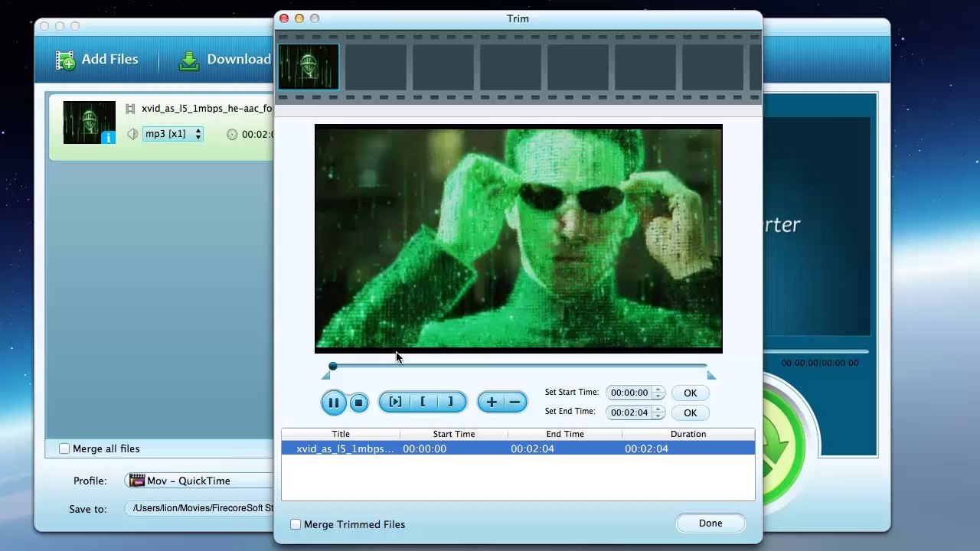Click the right trim end marker

pos(711,375)
